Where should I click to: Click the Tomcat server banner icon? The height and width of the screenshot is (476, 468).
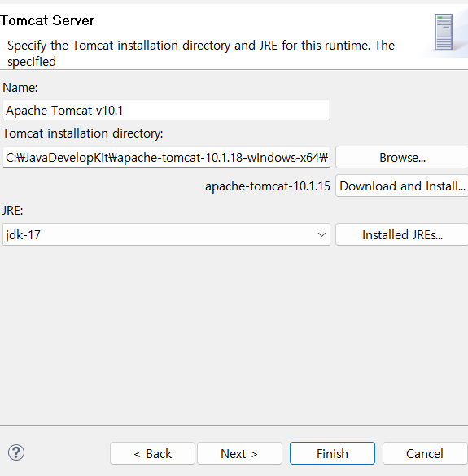pyautogui.click(x=444, y=33)
